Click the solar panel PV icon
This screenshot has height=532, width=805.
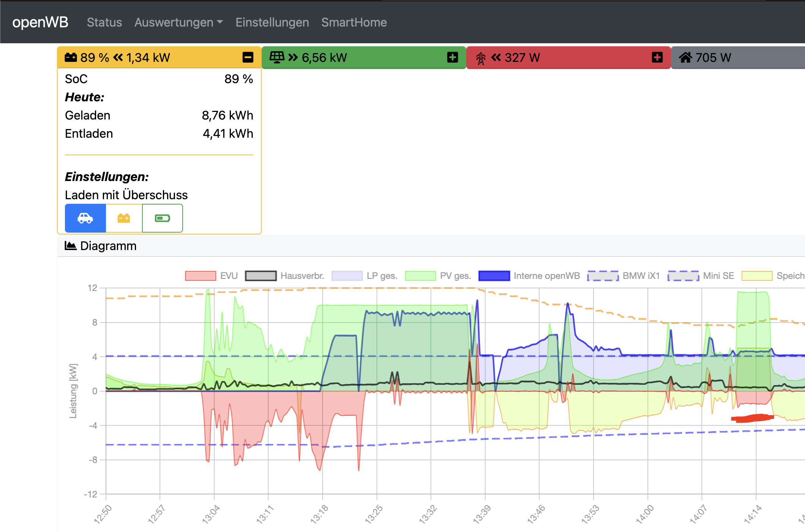coord(277,57)
